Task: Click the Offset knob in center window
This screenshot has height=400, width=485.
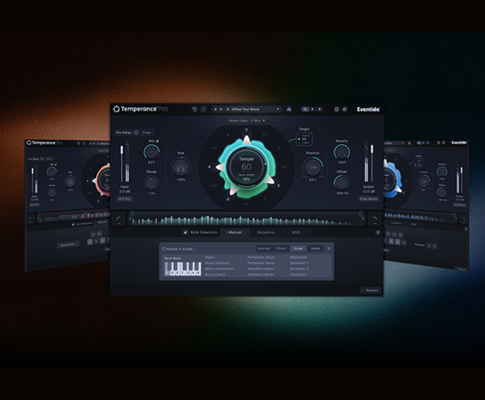Action: [x=342, y=183]
